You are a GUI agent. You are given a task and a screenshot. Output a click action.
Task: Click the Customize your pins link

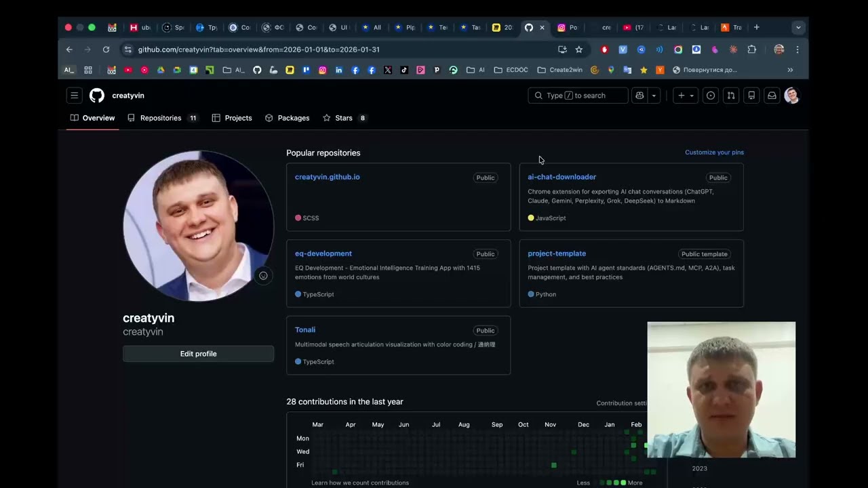(x=714, y=152)
